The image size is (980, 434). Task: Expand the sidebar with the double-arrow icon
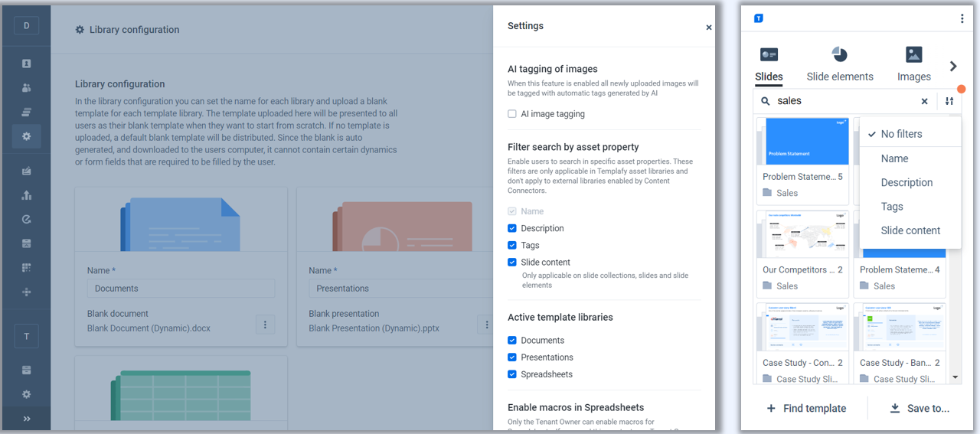[26, 419]
